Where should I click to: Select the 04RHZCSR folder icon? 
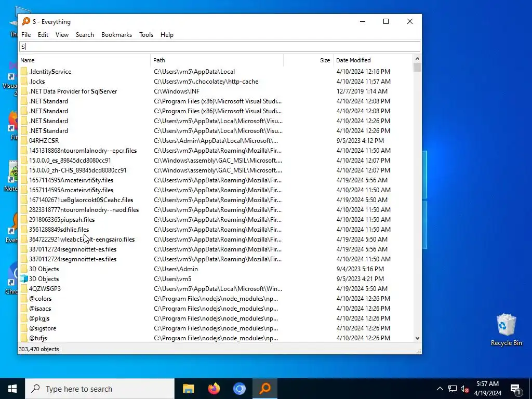pos(24,140)
